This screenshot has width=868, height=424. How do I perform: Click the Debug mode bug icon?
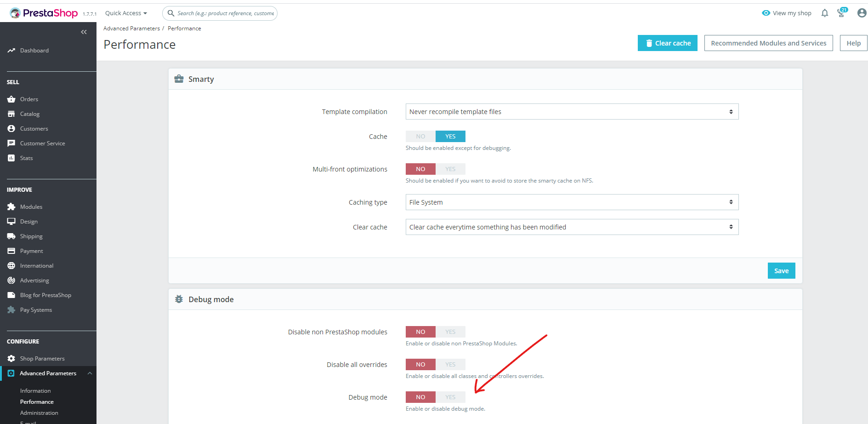click(x=179, y=299)
